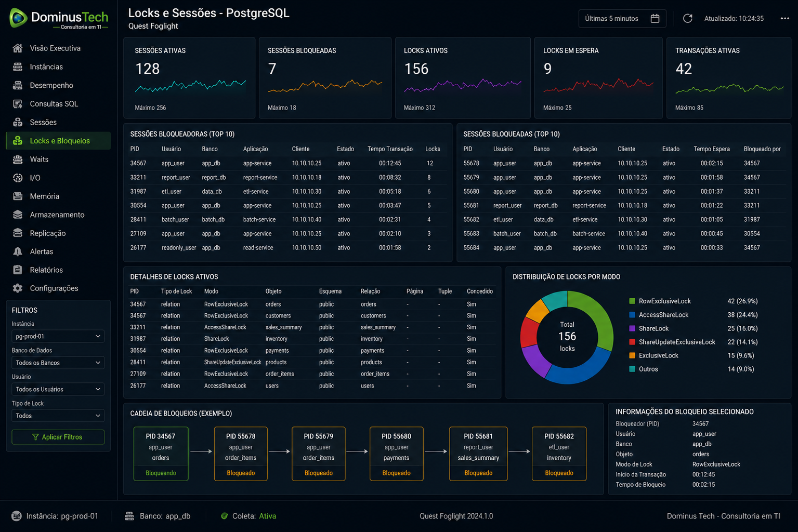Click blocked session PID 55684 cell
This screenshot has width=798, height=532.
[472, 248]
